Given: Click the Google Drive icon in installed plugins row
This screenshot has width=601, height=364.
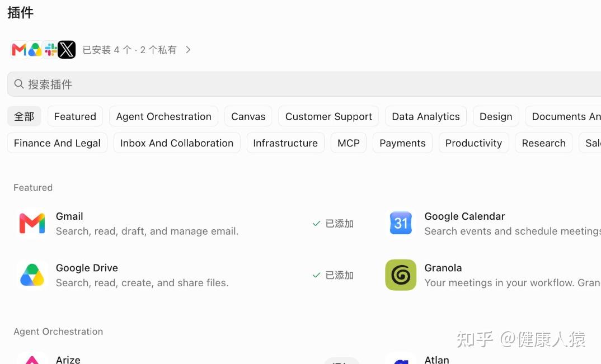Looking at the screenshot, I should [35, 50].
